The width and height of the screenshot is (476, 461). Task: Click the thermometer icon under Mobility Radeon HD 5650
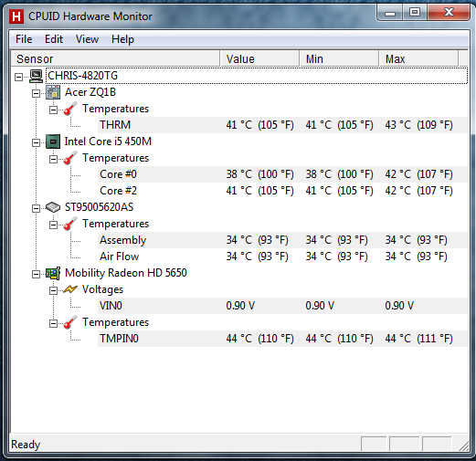pos(70,322)
